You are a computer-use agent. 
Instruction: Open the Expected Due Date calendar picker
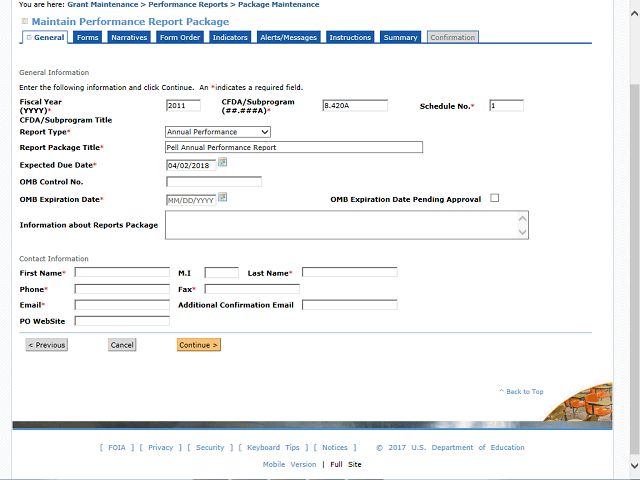[x=222, y=162]
